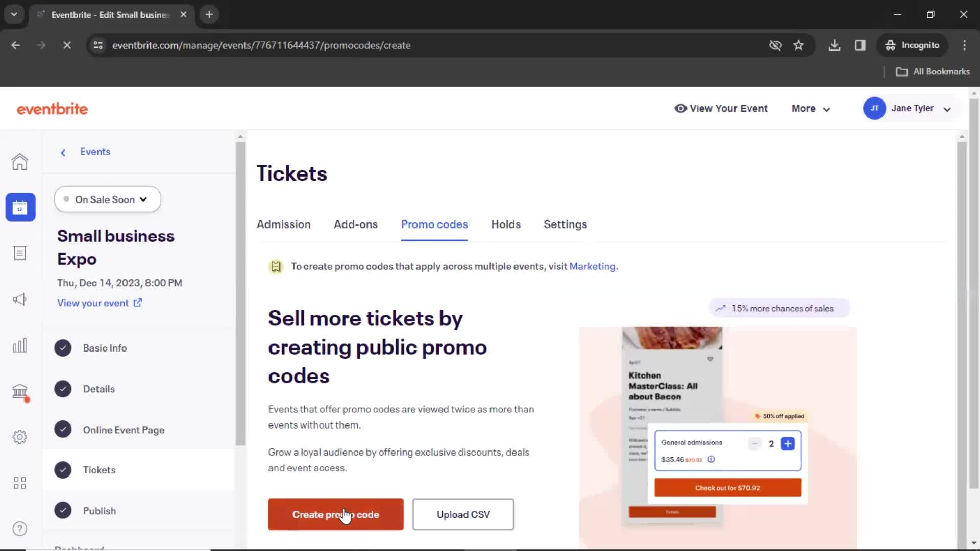Toggle browser side panel icon
980x551 pixels.
tap(860, 45)
